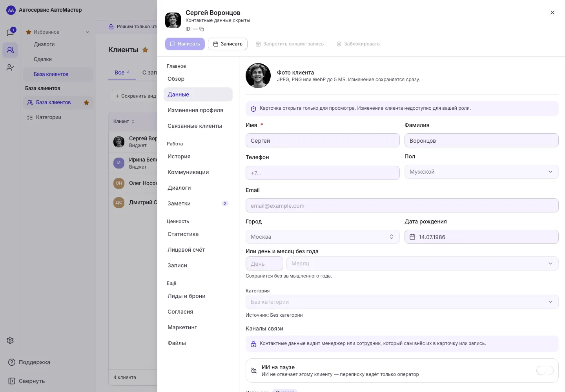This screenshot has width=565, height=392.
Task: Expand the Город selector showing Москва
Action: 323,237
